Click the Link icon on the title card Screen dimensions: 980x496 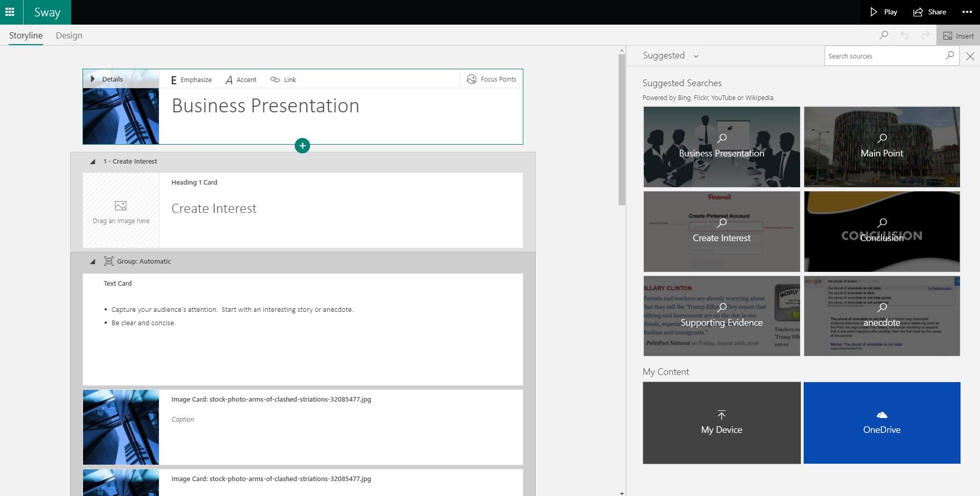coord(275,80)
